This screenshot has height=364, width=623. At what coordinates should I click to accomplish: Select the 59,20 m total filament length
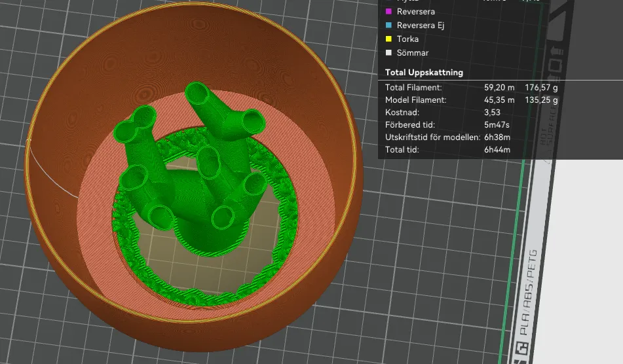pos(499,87)
